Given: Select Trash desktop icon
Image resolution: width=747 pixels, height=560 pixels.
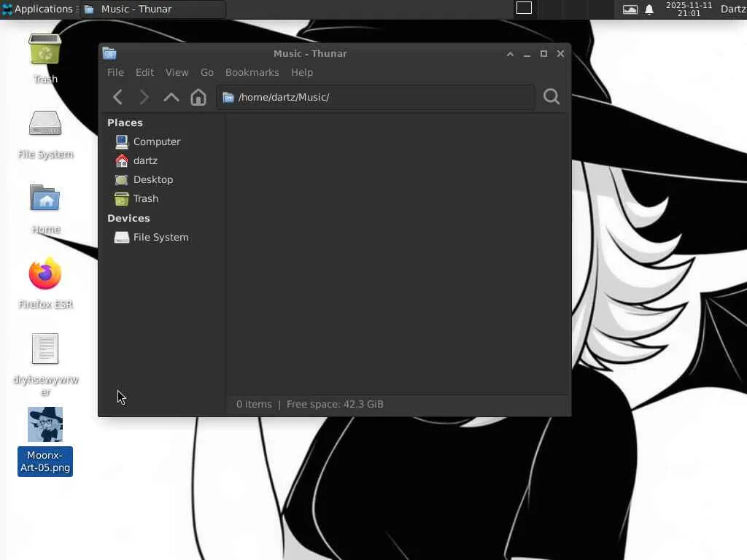Looking at the screenshot, I should [45, 58].
